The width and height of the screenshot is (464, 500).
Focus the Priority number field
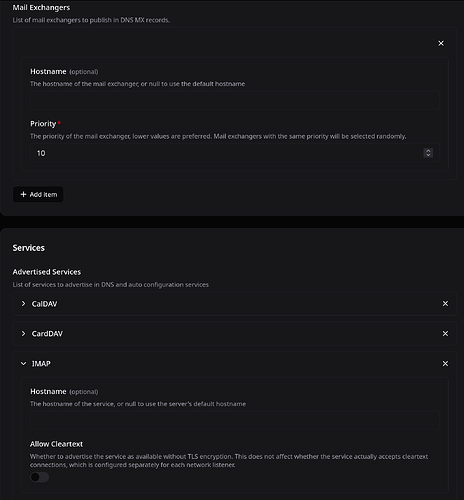tap(235, 153)
